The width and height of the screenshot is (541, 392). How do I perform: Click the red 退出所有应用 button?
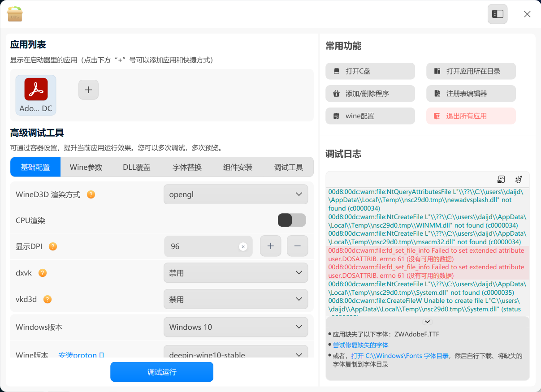[471, 116]
